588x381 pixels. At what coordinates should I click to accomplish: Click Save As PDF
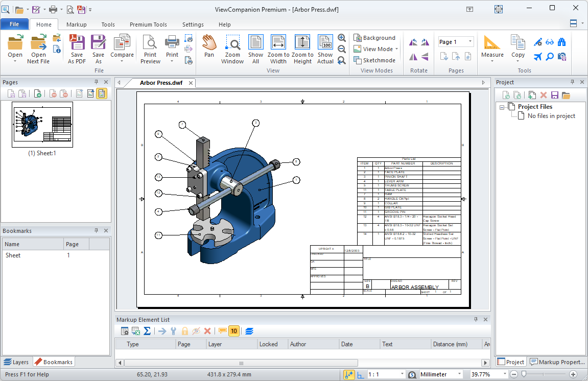click(x=77, y=49)
